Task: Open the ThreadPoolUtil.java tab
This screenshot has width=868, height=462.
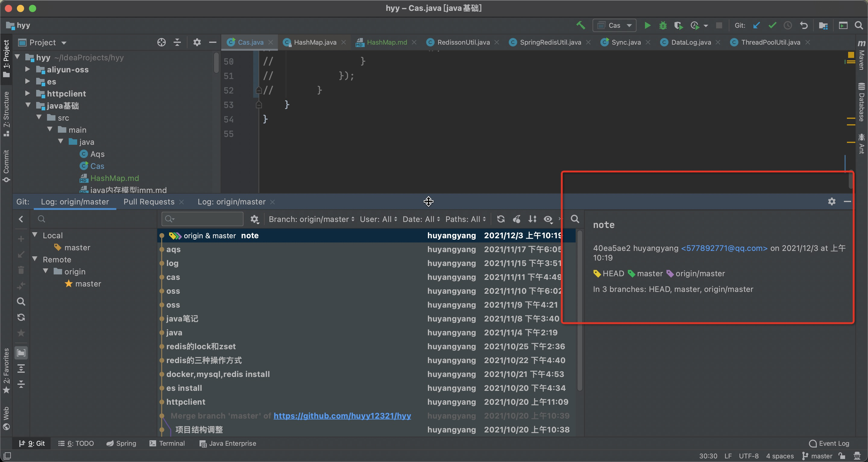Action: click(770, 42)
